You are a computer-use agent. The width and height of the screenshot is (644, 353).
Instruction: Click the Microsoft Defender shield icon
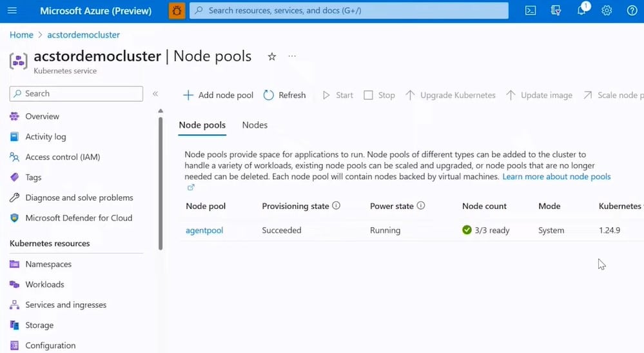click(x=14, y=217)
